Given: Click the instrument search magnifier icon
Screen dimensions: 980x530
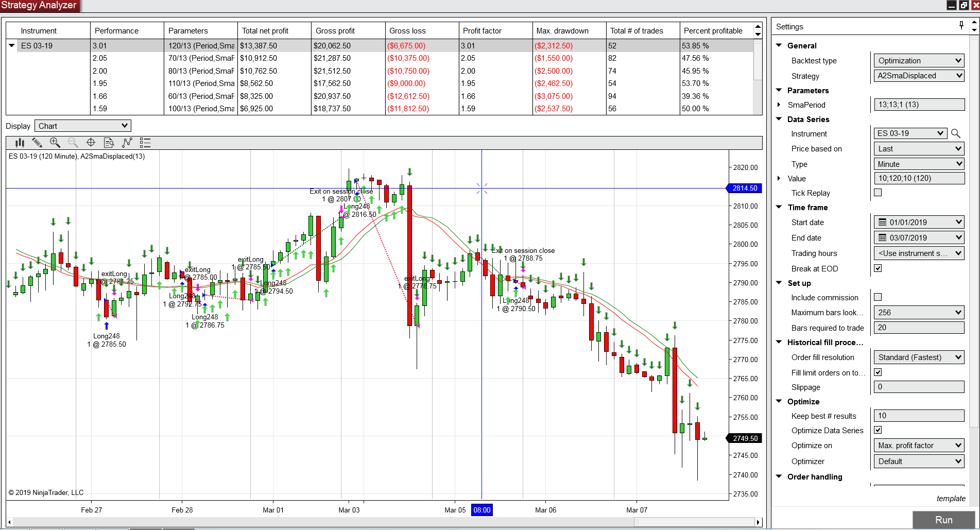Looking at the screenshot, I should click(x=956, y=133).
